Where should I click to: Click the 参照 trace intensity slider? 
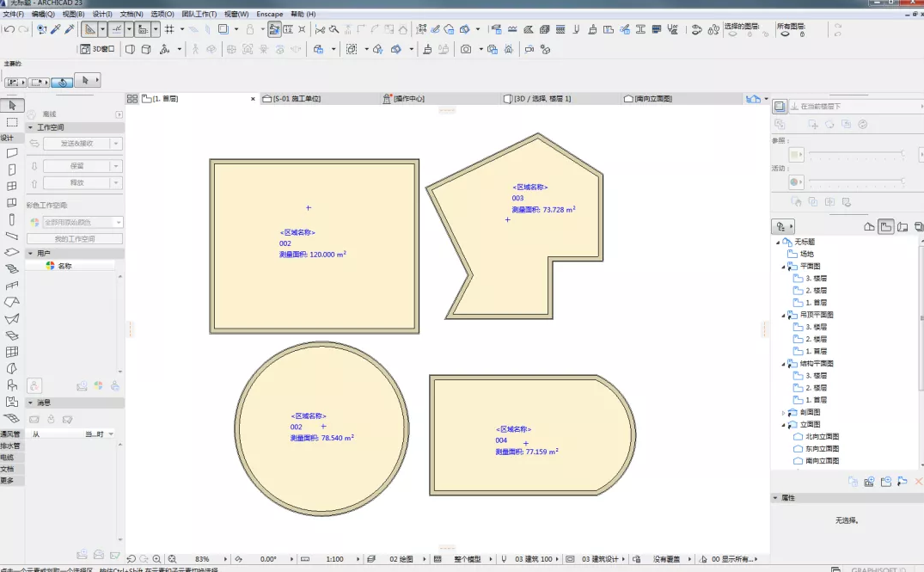tap(855, 154)
